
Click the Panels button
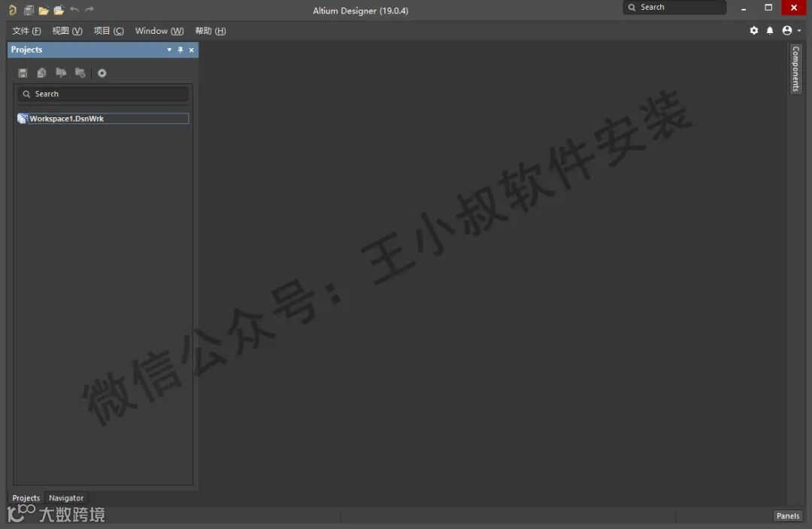click(x=788, y=515)
